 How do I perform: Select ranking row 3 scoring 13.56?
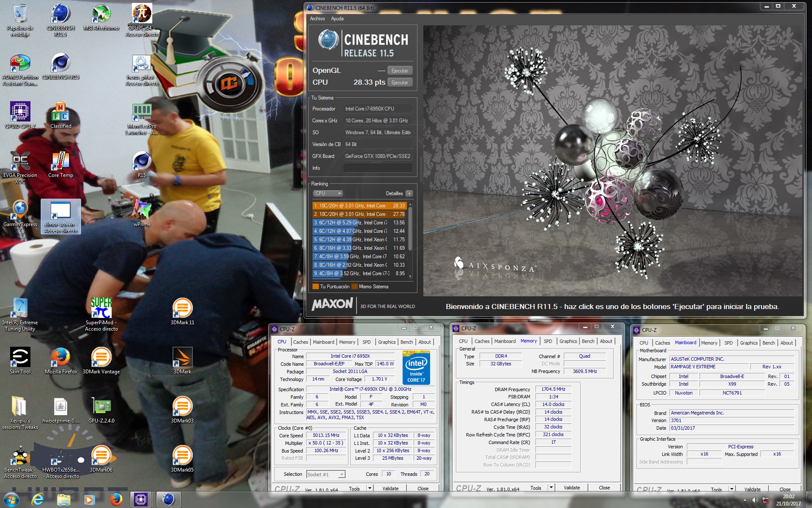click(x=359, y=223)
